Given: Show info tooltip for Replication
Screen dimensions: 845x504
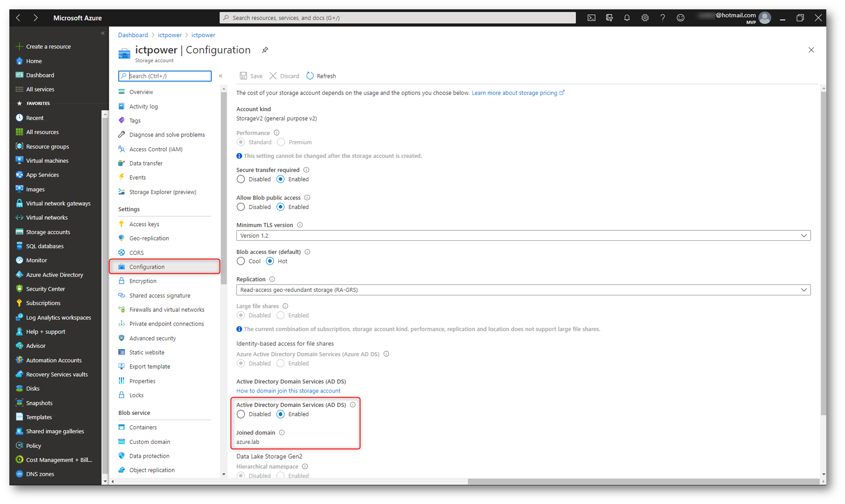Looking at the screenshot, I should tap(272, 279).
